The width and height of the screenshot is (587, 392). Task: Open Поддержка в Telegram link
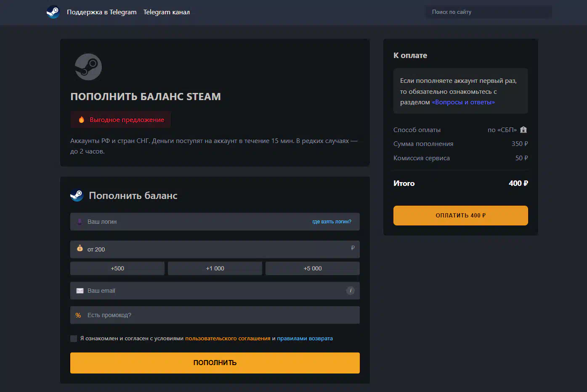point(102,12)
